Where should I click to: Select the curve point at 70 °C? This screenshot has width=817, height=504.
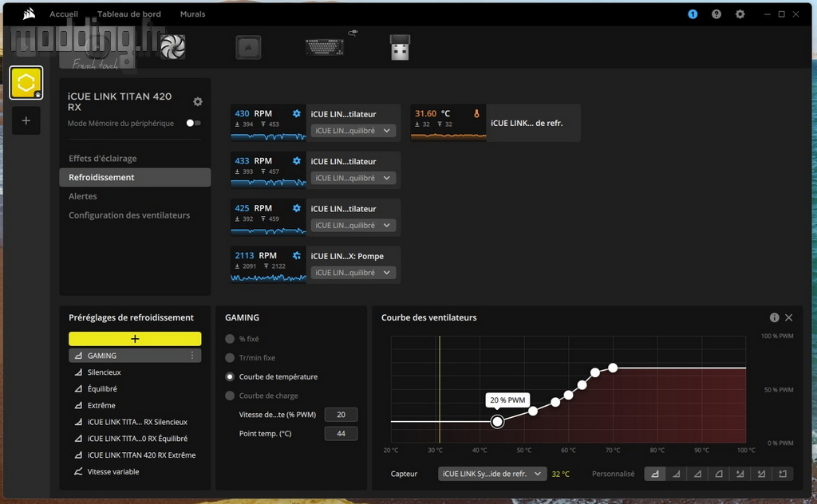(613, 368)
